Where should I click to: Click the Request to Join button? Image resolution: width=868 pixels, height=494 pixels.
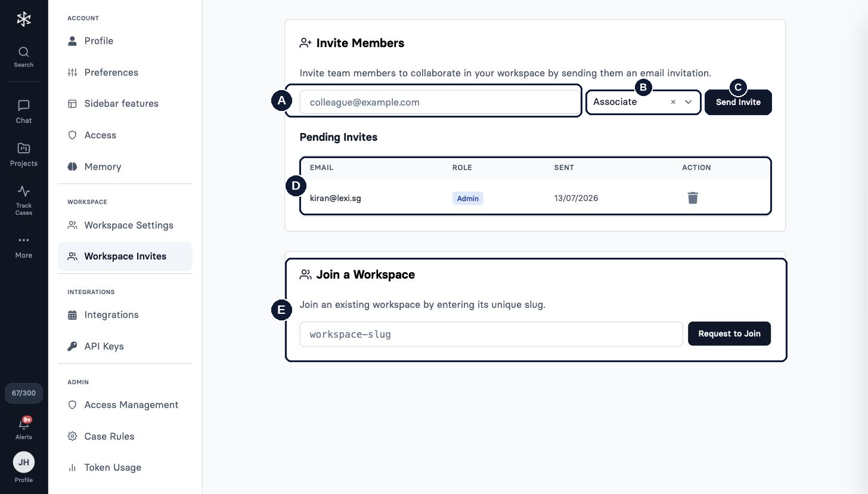pos(729,334)
